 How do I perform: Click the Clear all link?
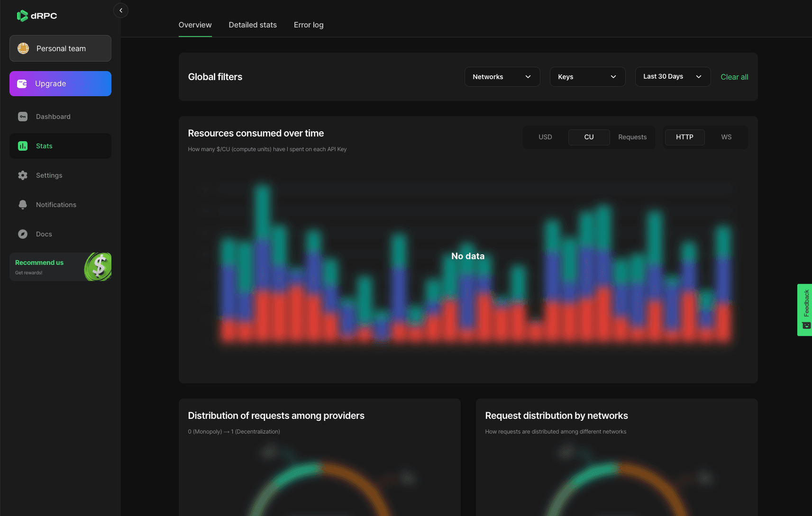pyautogui.click(x=734, y=77)
